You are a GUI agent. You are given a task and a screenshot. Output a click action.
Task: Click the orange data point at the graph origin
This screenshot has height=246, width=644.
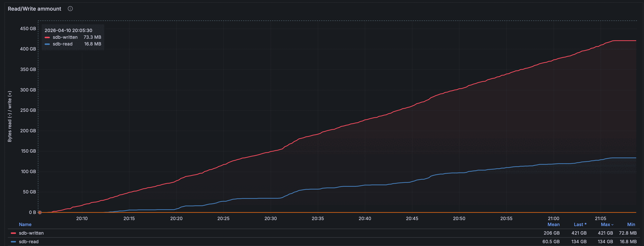point(39,212)
